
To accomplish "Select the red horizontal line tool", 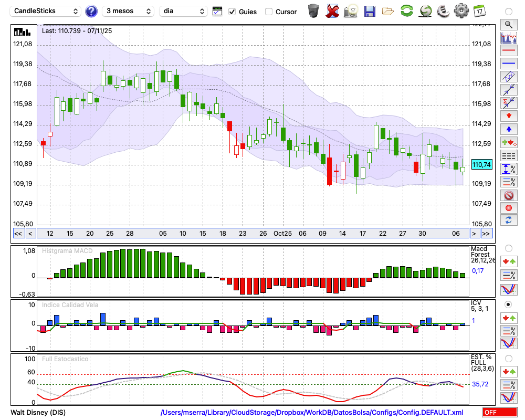I will 508,51.
